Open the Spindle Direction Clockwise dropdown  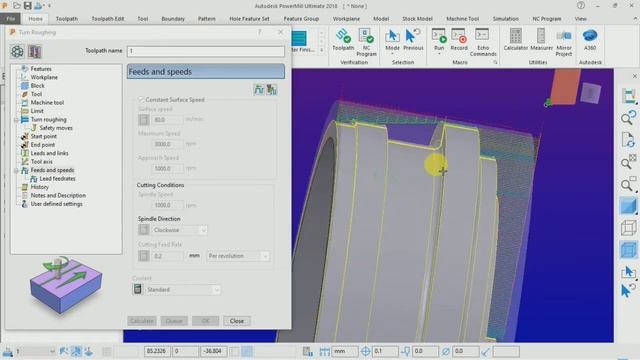tap(179, 230)
